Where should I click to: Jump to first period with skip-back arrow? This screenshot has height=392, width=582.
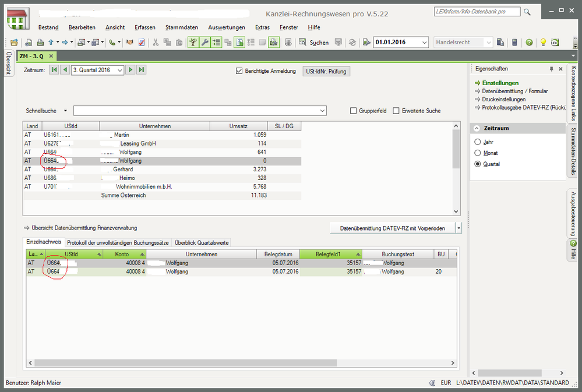(54, 70)
